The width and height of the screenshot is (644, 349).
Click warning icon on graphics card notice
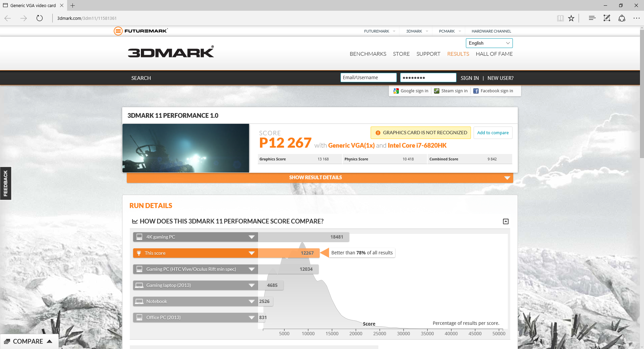(x=378, y=133)
